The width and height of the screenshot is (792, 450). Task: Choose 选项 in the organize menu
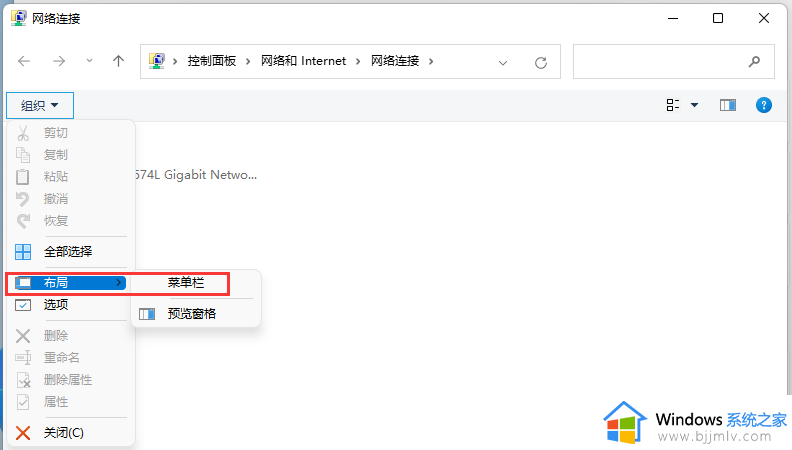point(56,305)
